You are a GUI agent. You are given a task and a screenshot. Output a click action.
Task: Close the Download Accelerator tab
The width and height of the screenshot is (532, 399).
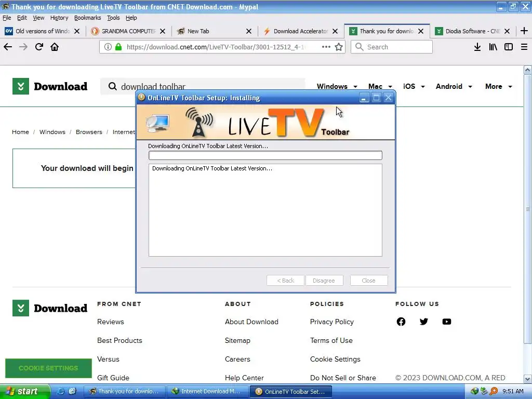[335, 31]
